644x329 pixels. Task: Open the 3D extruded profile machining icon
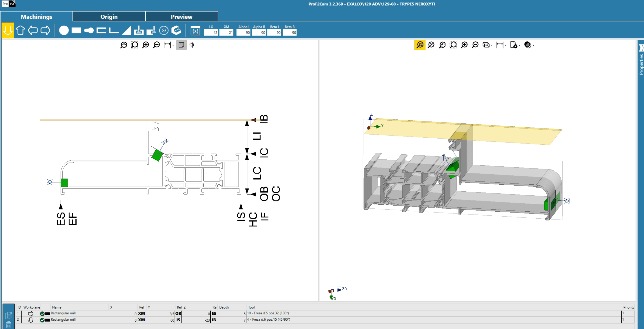[x=176, y=31]
